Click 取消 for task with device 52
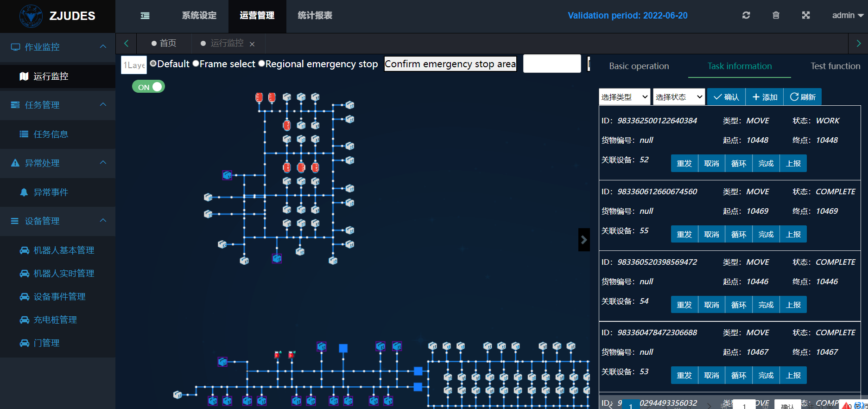The width and height of the screenshot is (868, 409). tap(711, 163)
